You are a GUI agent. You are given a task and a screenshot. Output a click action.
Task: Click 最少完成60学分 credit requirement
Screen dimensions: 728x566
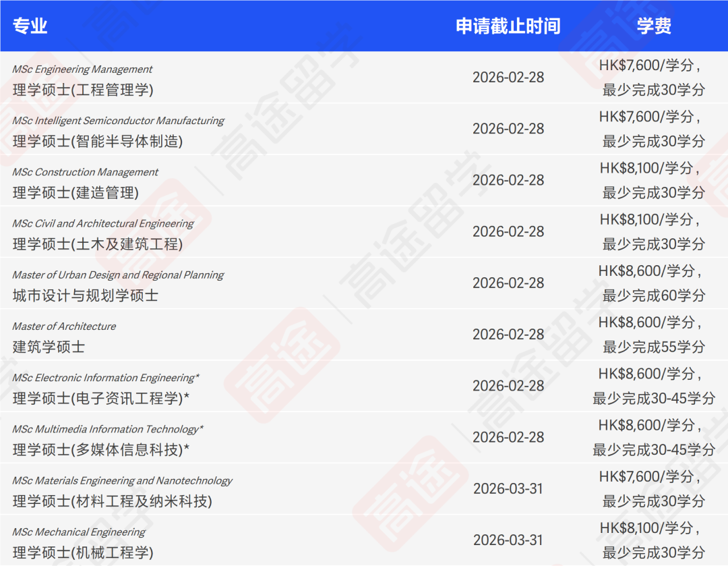pyautogui.click(x=654, y=295)
